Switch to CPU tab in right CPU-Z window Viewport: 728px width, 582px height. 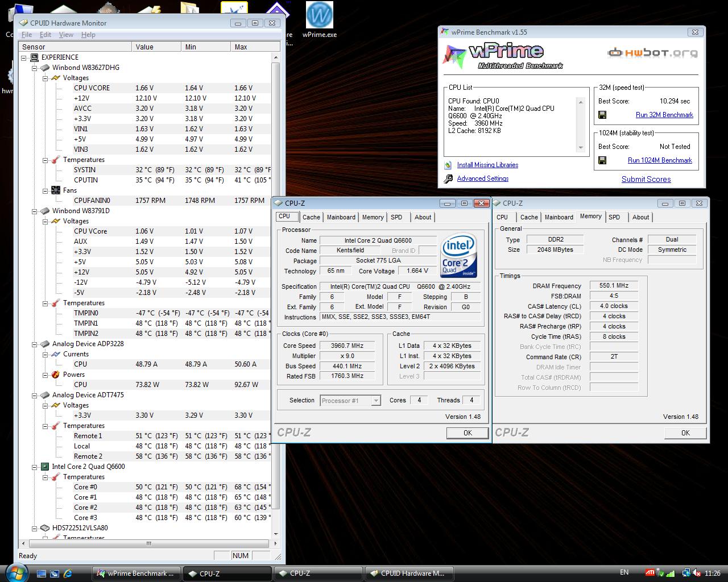pyautogui.click(x=502, y=217)
